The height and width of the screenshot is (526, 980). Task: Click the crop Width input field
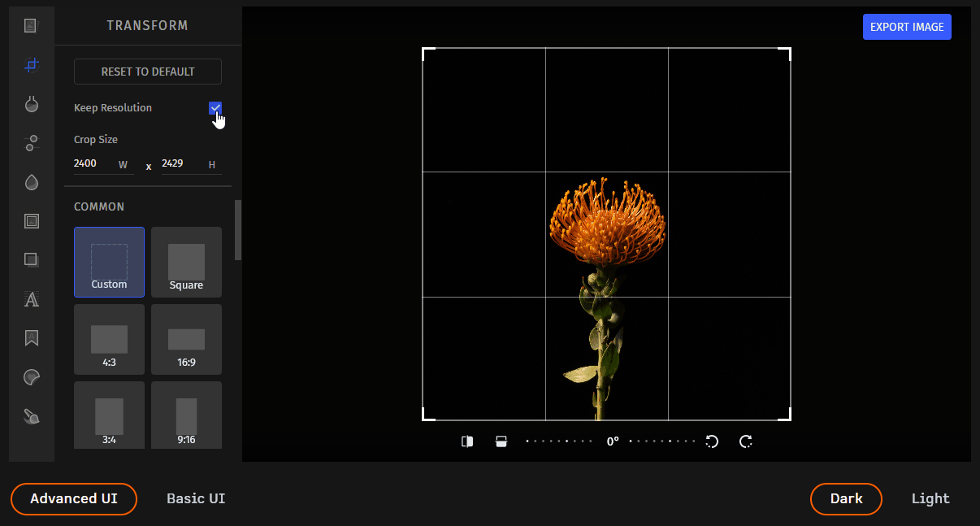(92, 163)
